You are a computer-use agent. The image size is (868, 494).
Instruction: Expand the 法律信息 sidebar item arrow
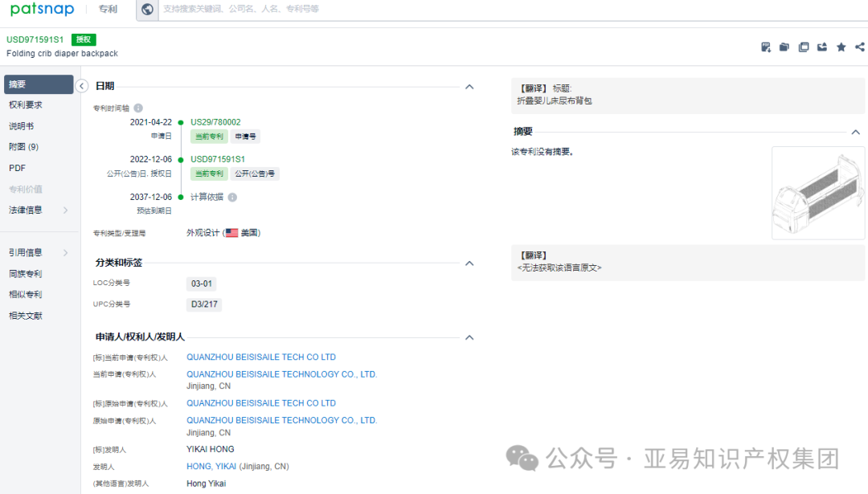click(66, 210)
